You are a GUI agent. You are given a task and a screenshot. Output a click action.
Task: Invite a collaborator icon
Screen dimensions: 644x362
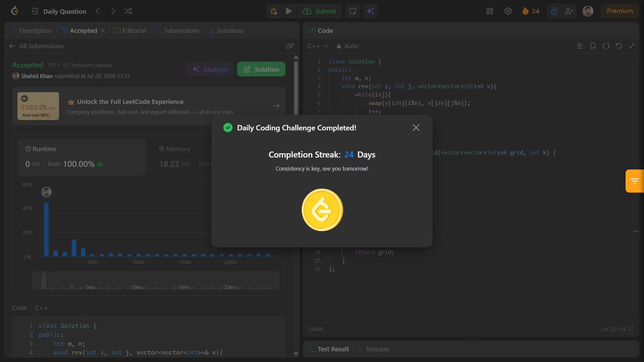coord(569,11)
